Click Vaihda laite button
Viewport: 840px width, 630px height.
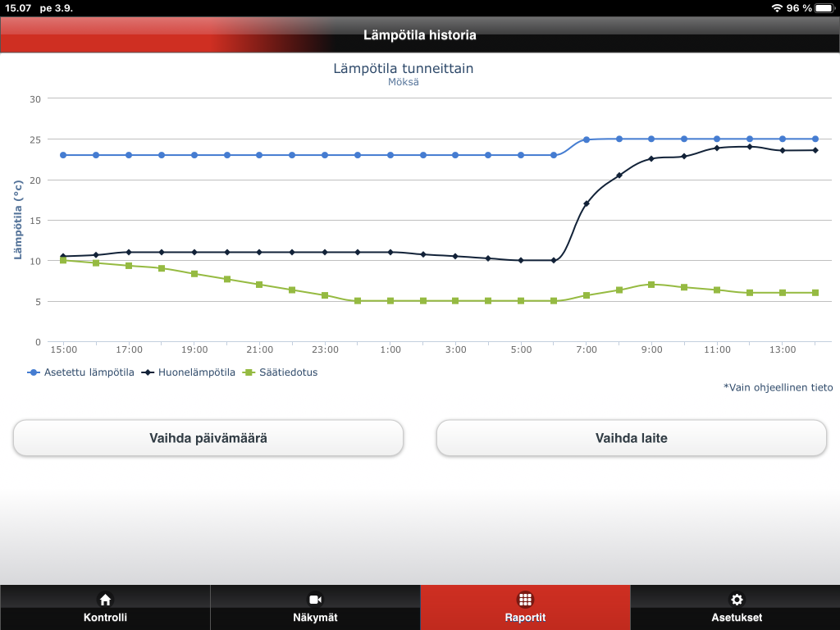click(x=631, y=438)
